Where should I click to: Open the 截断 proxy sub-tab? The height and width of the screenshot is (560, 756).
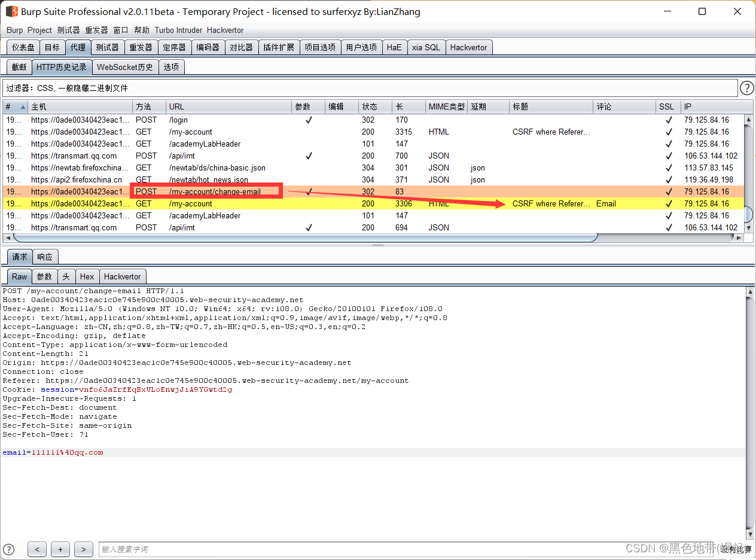click(x=19, y=67)
